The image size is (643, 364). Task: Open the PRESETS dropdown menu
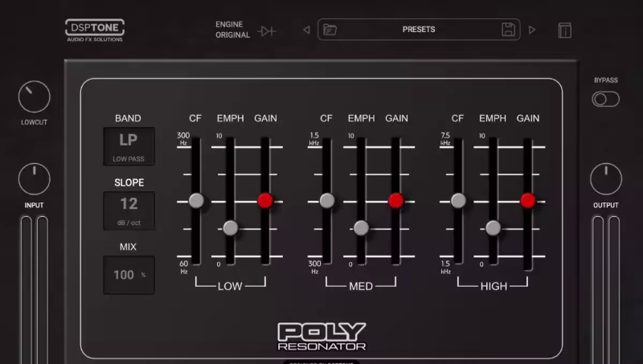click(418, 30)
